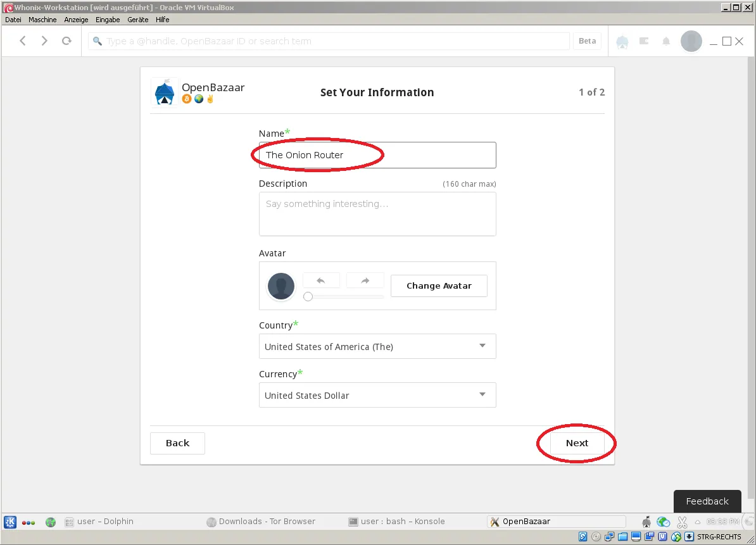This screenshot has height=545, width=756.
Task: Click the Description text area
Action: click(x=377, y=214)
